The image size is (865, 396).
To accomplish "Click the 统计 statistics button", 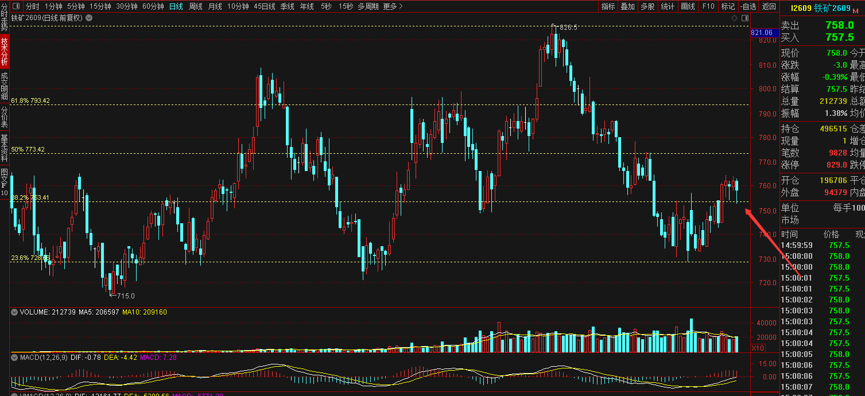I will click(x=668, y=7).
